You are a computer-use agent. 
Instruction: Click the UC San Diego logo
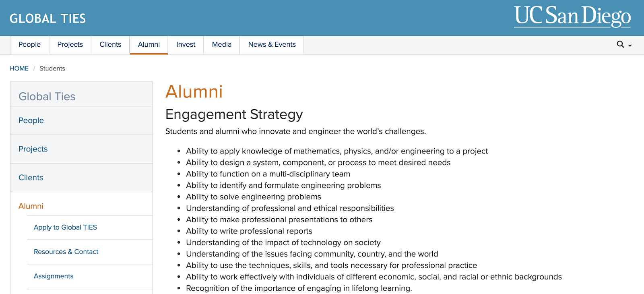coord(572,16)
